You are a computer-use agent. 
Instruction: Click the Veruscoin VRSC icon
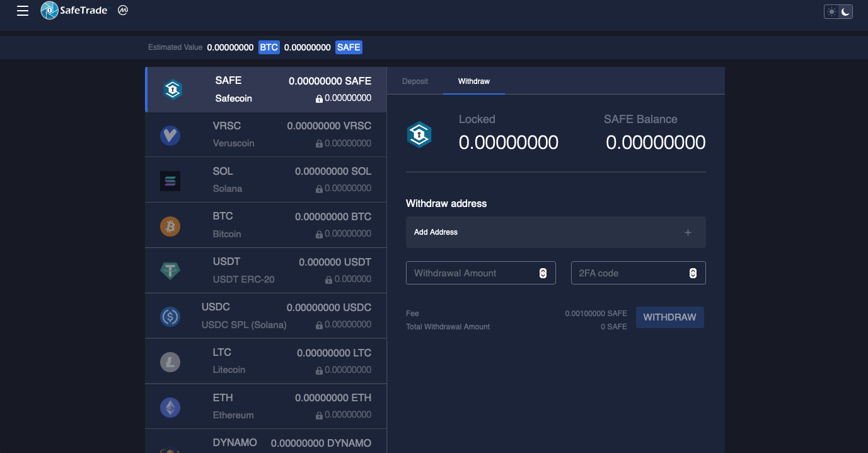point(170,134)
